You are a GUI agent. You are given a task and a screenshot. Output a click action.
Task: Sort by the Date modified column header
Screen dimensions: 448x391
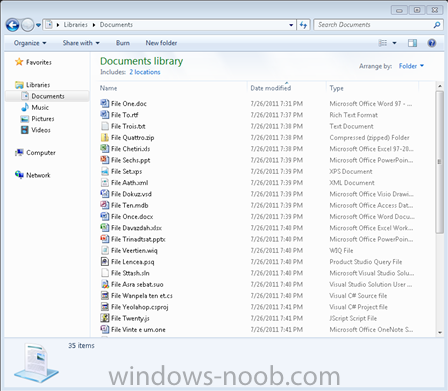(271, 88)
